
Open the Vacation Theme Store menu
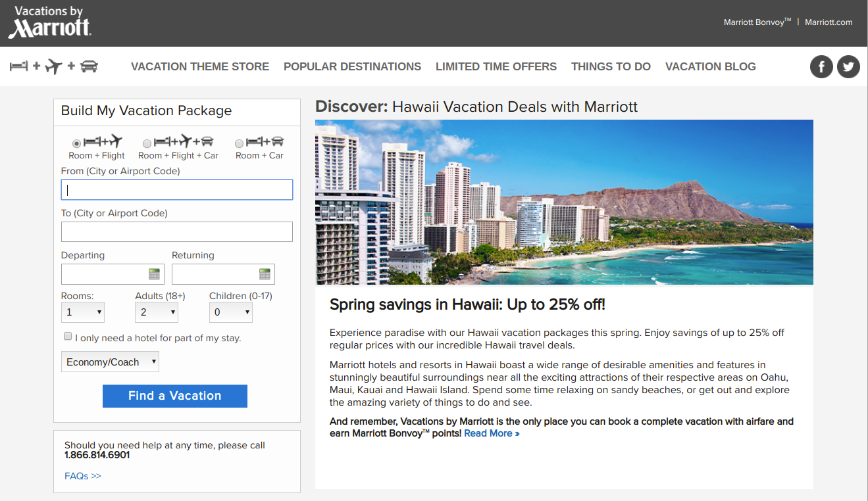200,66
